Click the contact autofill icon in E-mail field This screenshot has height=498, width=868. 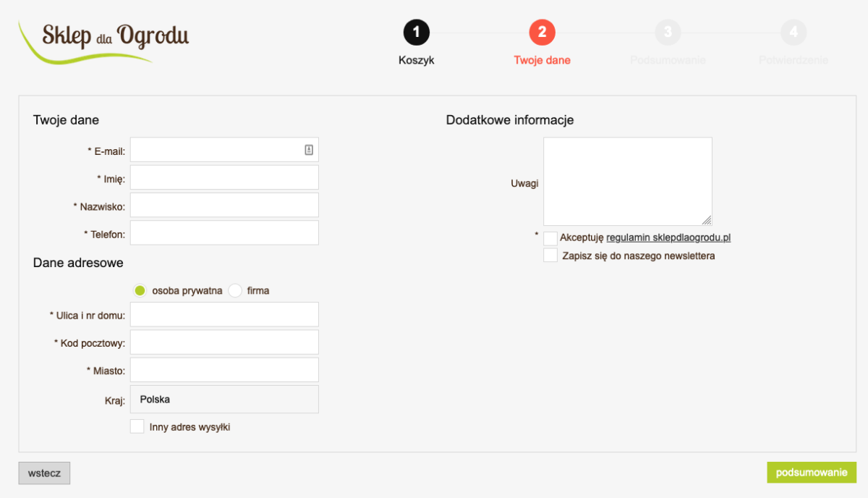point(309,150)
